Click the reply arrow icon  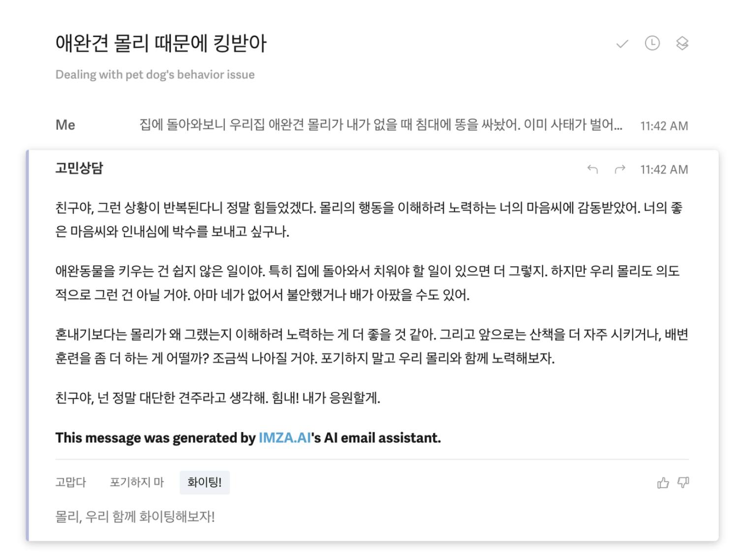[592, 169]
